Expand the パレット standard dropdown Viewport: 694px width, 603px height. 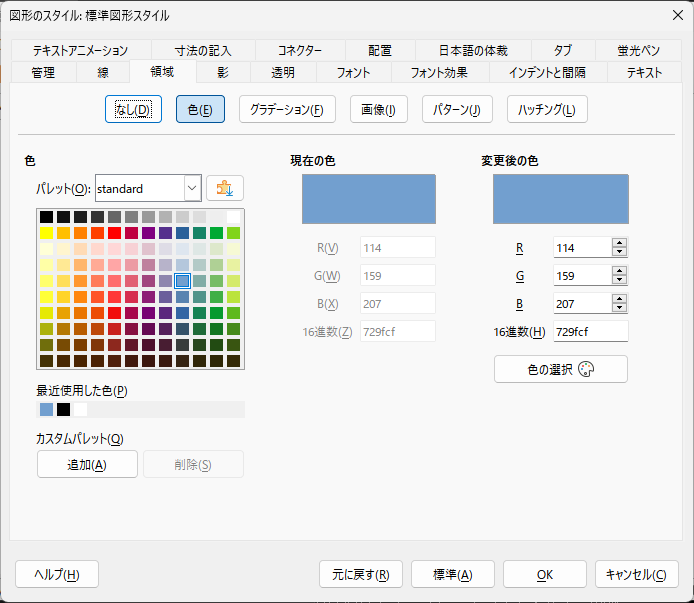click(x=193, y=188)
